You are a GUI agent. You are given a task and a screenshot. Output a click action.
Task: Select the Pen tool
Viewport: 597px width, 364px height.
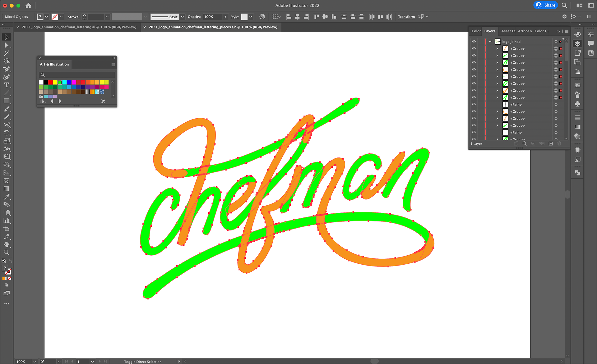7,69
